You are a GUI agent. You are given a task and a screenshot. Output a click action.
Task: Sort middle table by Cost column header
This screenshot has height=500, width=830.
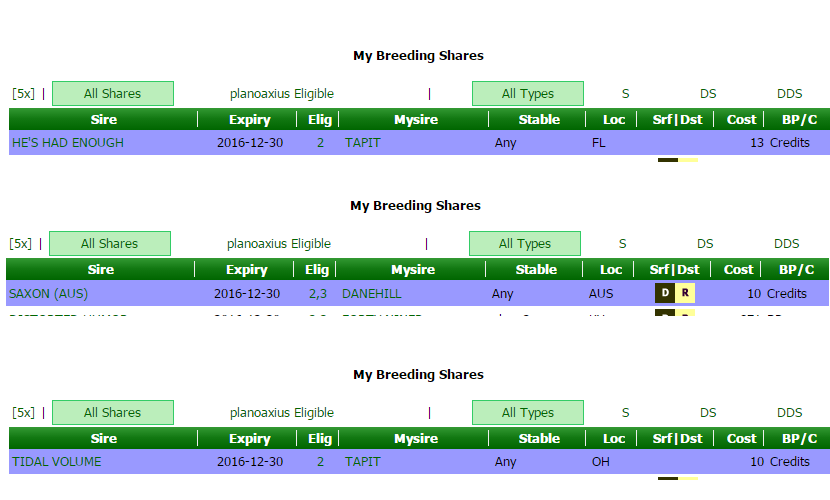click(739, 270)
